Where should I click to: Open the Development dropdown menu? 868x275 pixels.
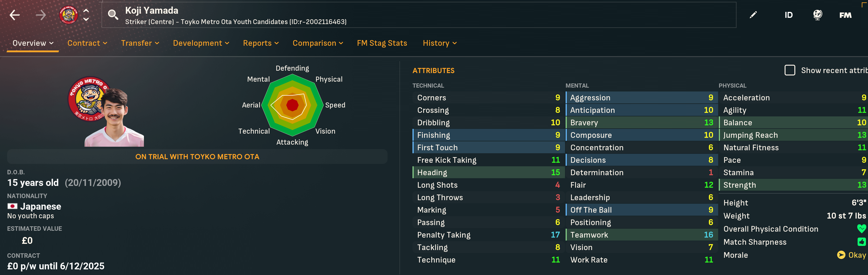click(201, 43)
